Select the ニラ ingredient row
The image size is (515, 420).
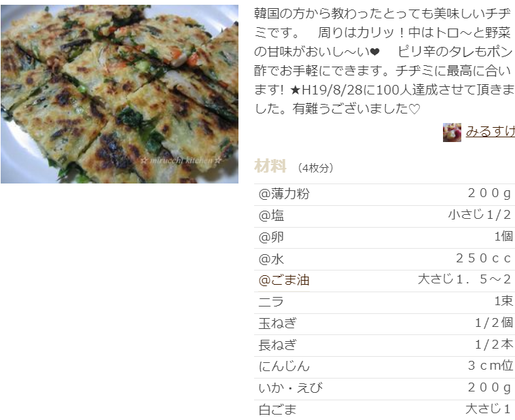(385, 302)
